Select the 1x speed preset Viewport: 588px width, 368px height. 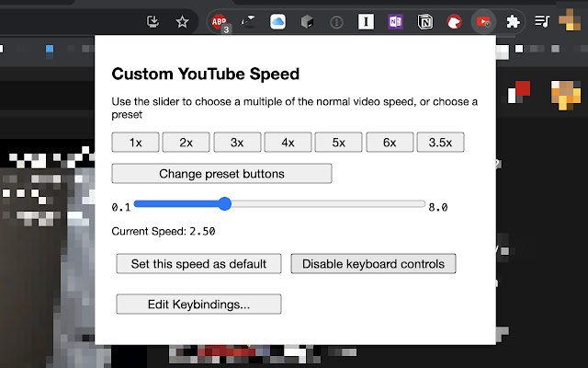pos(135,143)
